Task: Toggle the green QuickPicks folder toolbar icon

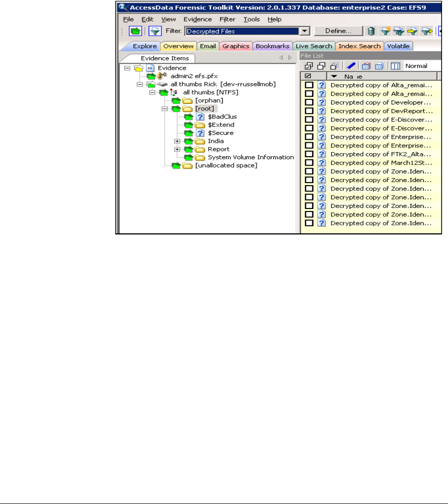Action: [x=136, y=31]
